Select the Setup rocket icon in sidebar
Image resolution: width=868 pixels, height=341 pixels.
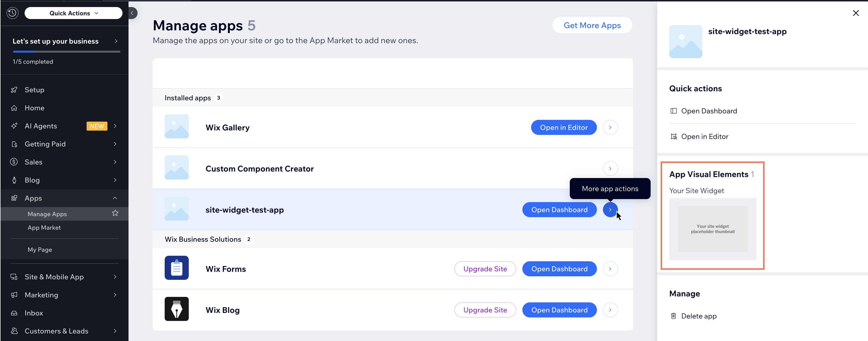14,90
